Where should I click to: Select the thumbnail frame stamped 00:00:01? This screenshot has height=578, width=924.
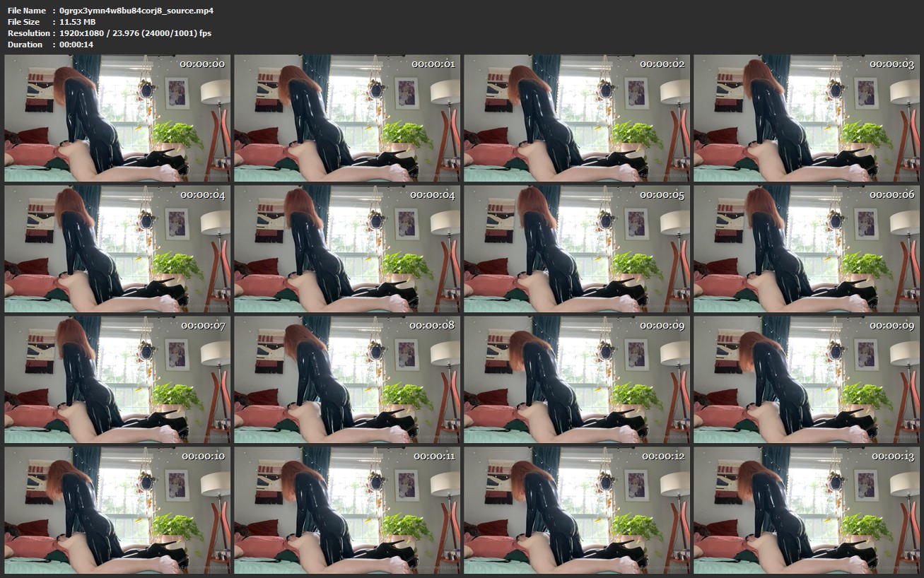click(347, 118)
